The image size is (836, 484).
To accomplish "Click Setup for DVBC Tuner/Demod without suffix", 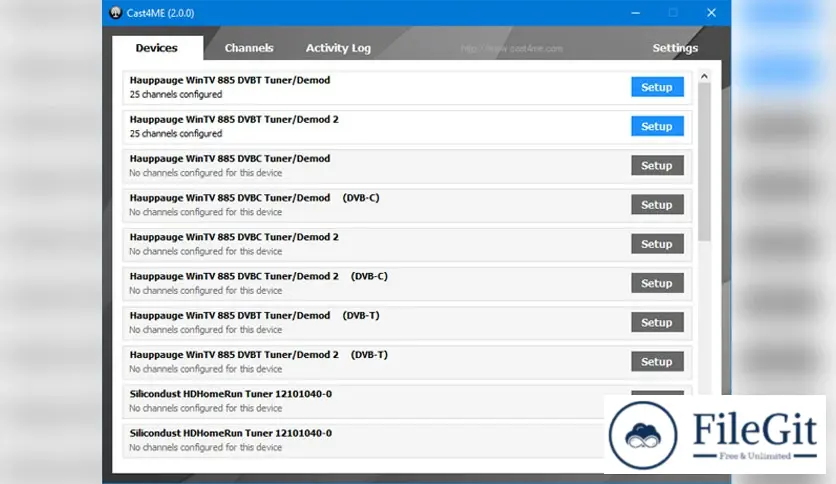I will [657, 165].
